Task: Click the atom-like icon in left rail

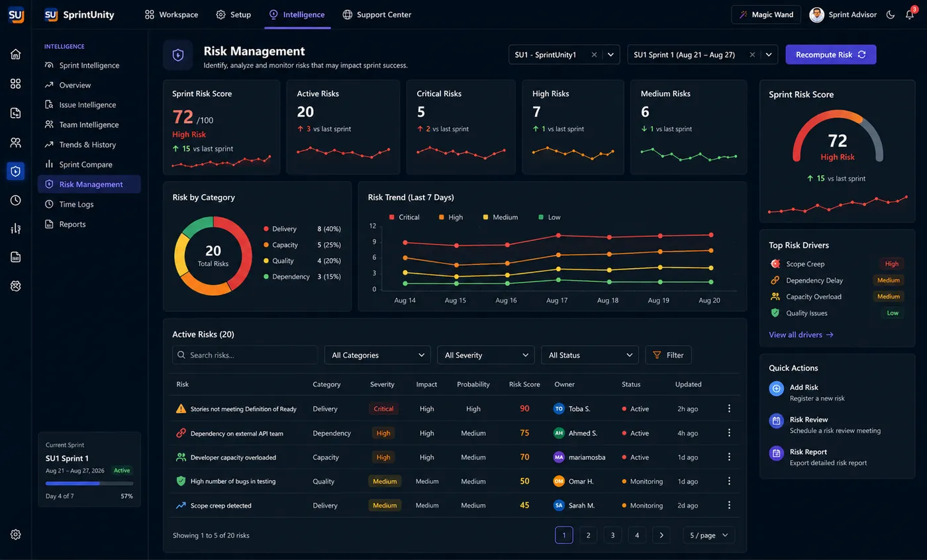Action: [x=15, y=285]
